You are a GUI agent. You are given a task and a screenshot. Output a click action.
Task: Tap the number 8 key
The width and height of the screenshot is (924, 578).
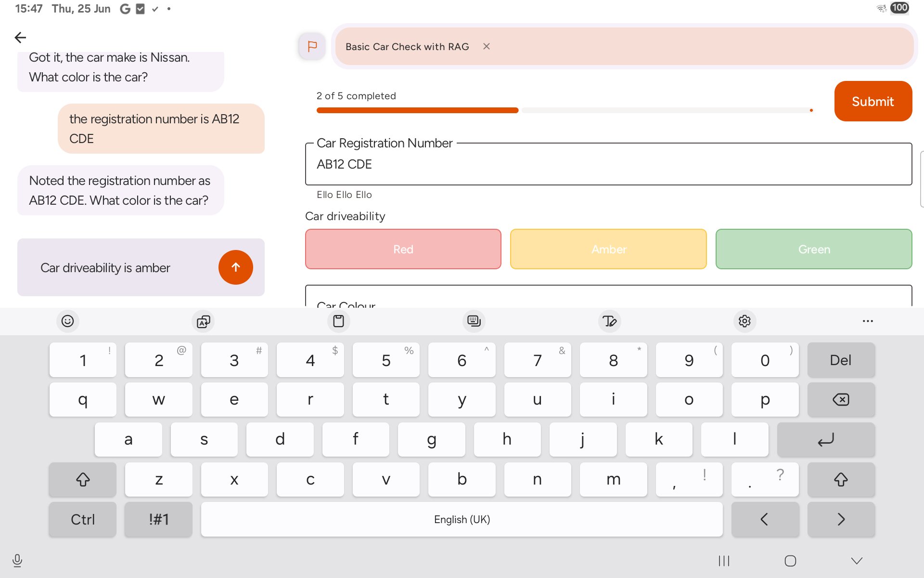(x=613, y=360)
